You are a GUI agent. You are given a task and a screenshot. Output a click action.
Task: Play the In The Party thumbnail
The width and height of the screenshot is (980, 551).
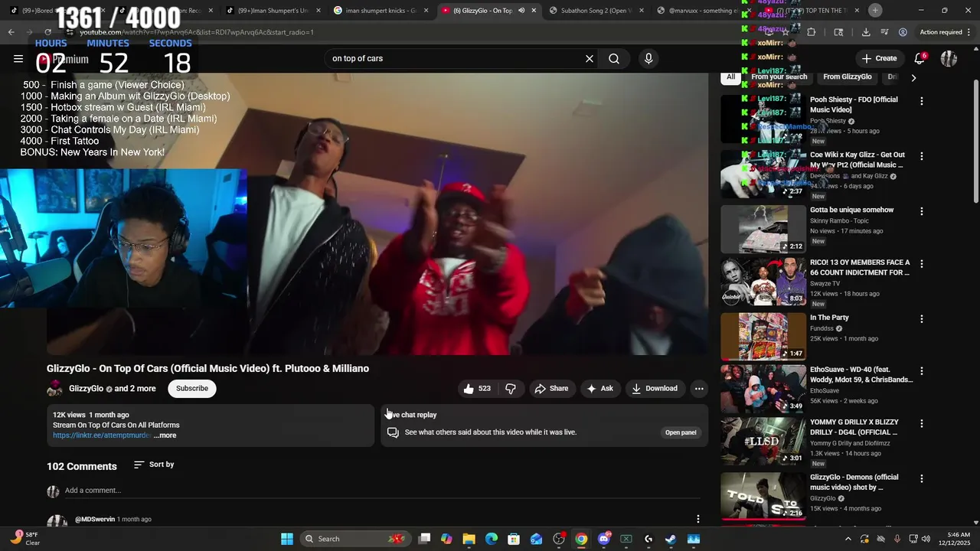coord(763,336)
